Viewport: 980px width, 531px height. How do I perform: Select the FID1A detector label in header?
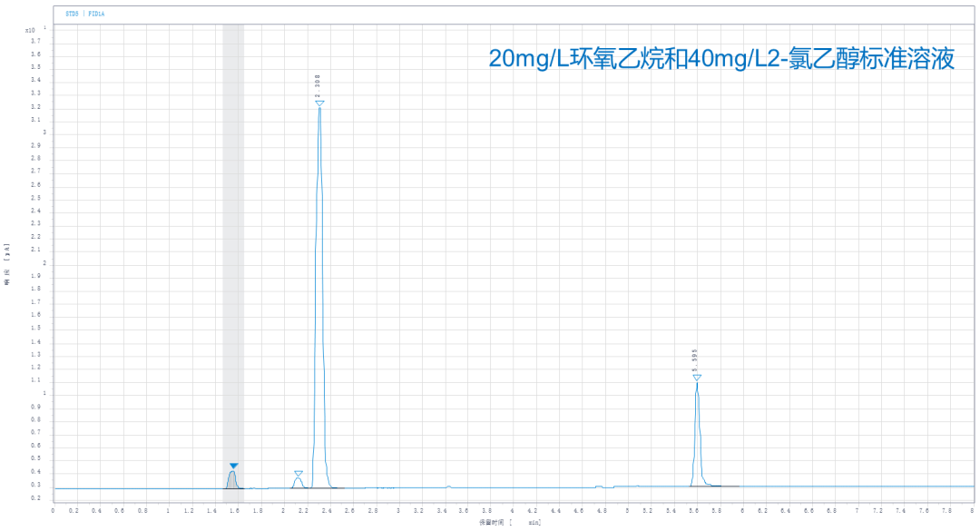pos(96,15)
